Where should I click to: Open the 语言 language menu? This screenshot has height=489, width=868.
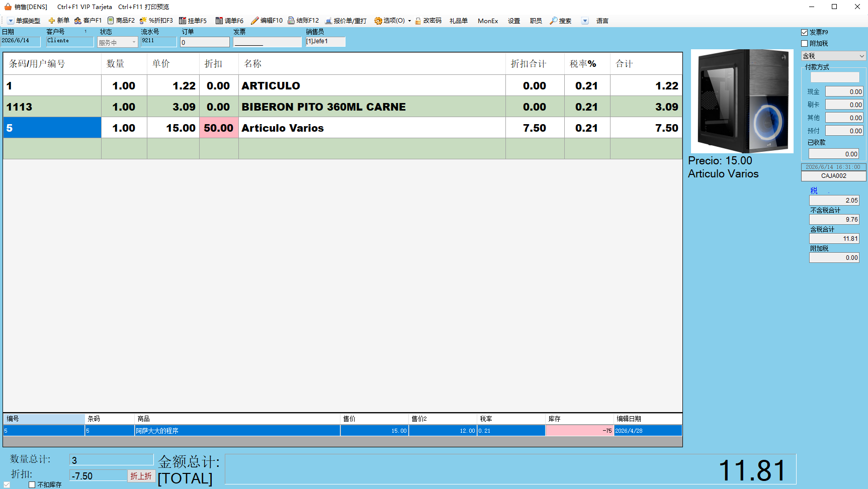pos(602,21)
